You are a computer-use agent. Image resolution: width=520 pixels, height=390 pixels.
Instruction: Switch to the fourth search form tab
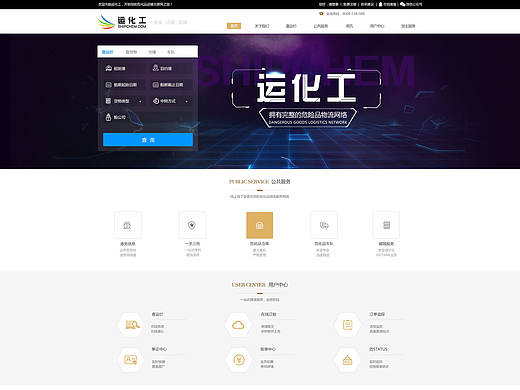pos(171,52)
